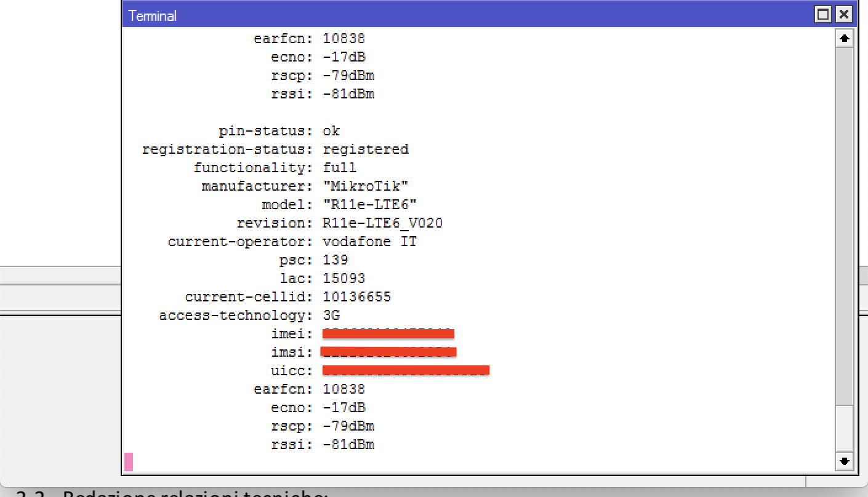The image size is (868, 497).
Task: Select the "registered" registration-status value
Action: coord(366,149)
